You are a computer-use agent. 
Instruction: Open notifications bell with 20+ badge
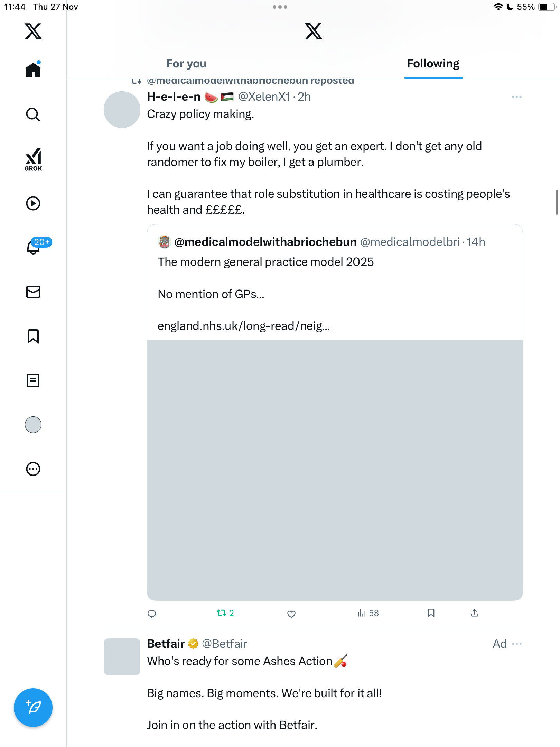[x=34, y=247]
